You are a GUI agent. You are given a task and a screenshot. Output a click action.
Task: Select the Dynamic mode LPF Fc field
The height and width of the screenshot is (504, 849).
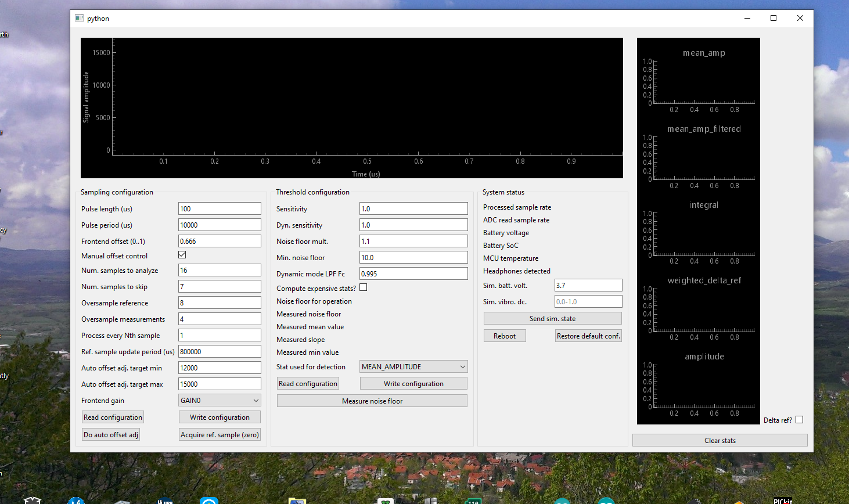413,273
